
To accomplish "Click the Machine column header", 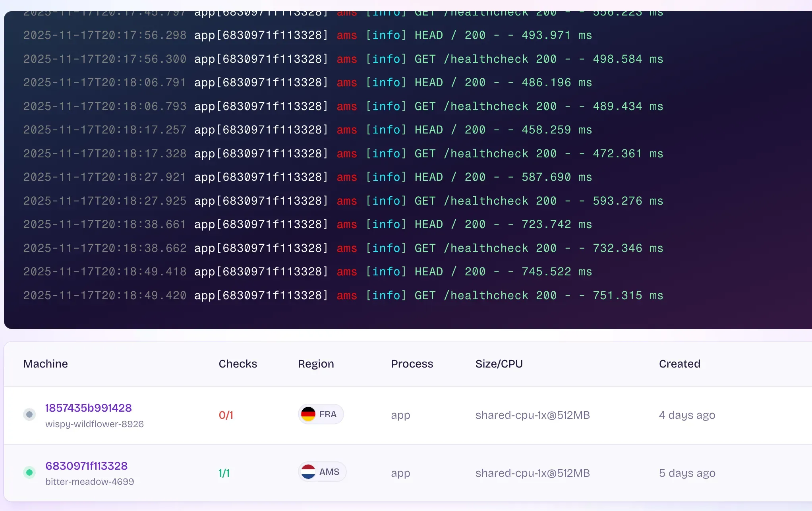I will pos(45,364).
